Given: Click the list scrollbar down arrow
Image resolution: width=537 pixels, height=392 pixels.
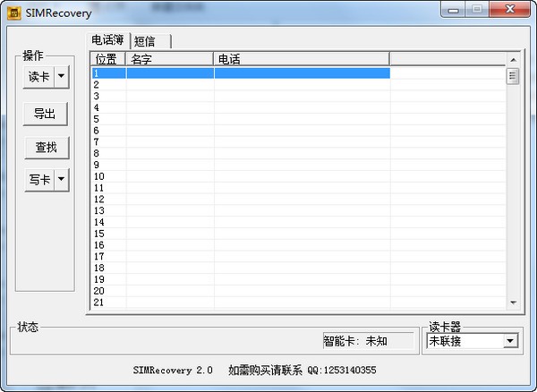Looking at the screenshot, I should (x=514, y=303).
